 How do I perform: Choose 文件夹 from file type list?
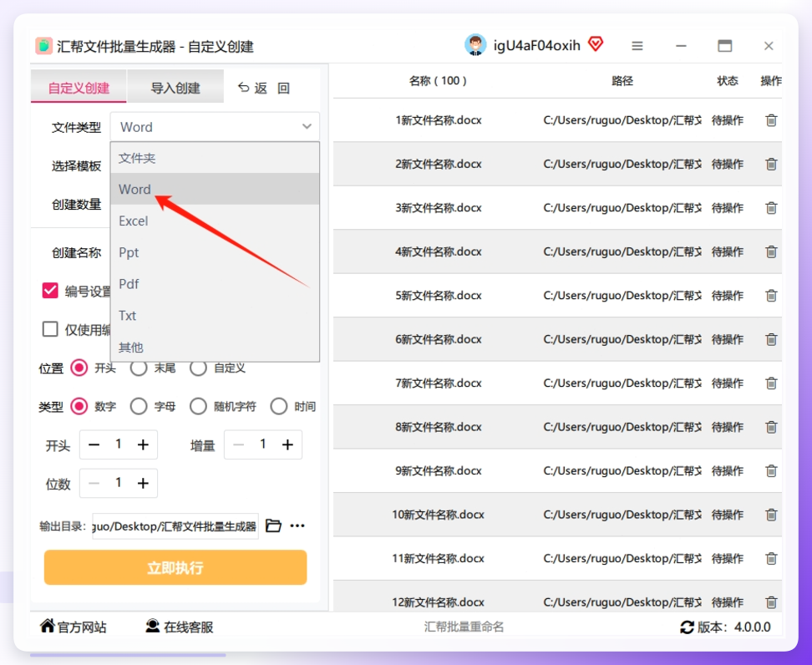[x=215, y=158]
